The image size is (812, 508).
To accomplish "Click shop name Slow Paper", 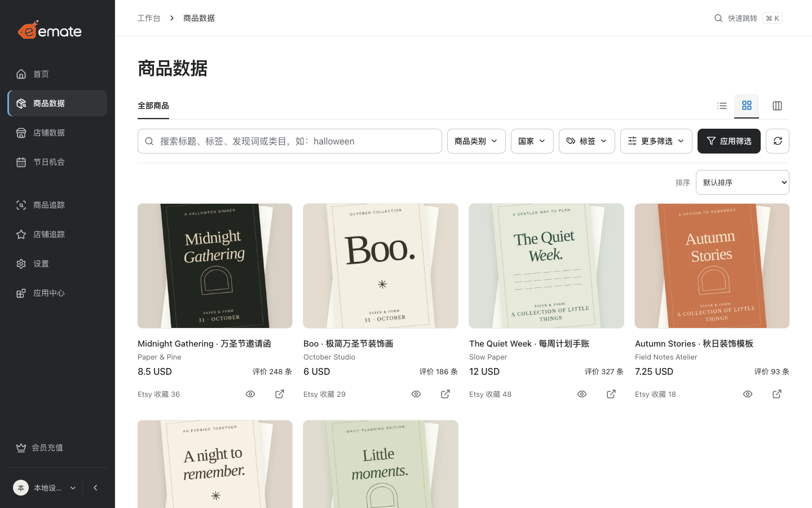I will coord(488,357).
